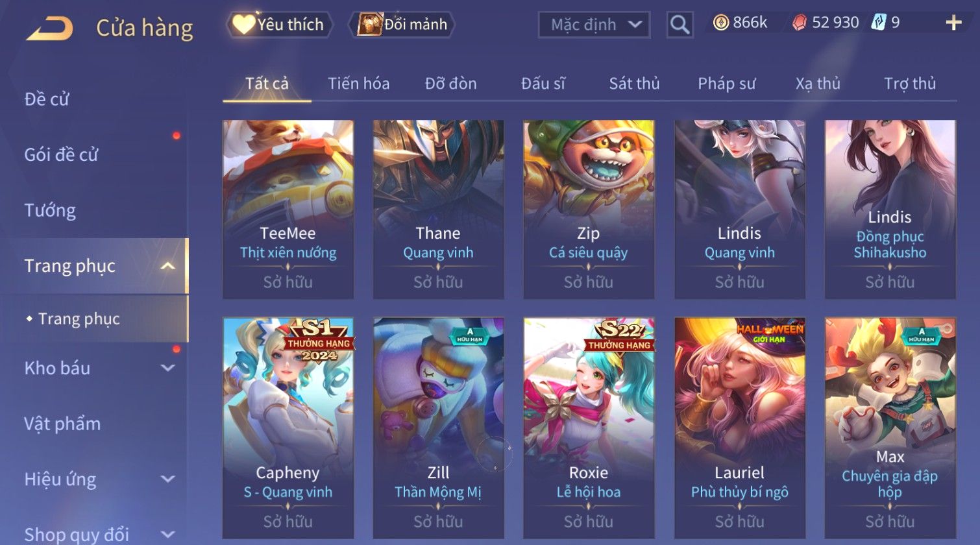Tap the blue voucher ticket icon
The image size is (980, 545).
click(x=878, y=23)
